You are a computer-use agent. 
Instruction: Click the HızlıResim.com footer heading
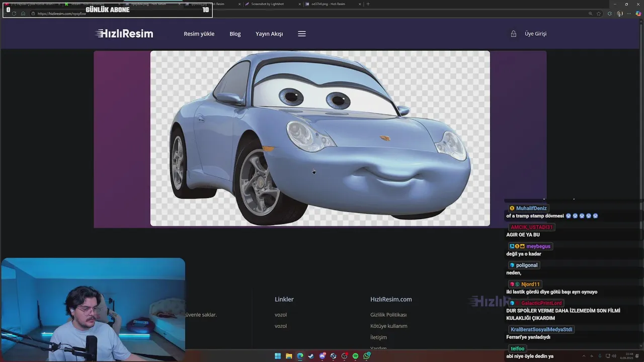tap(391, 299)
